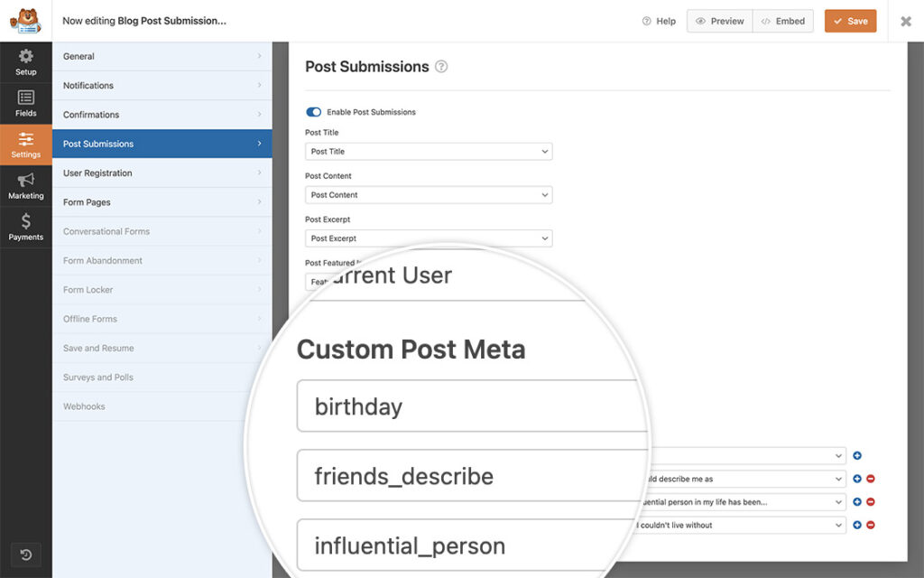Click the Post Submissions tooltip question mark
Image resolution: width=924 pixels, height=578 pixels.
[x=441, y=66]
